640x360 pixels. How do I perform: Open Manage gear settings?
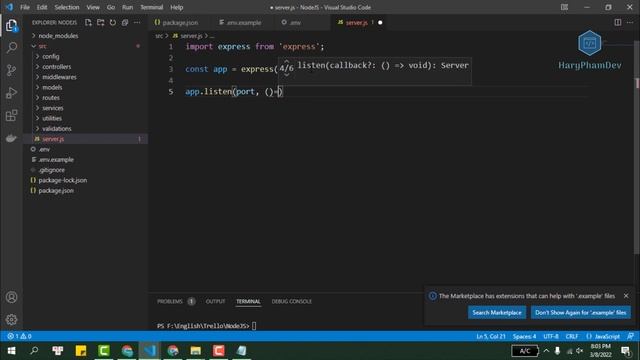11,320
